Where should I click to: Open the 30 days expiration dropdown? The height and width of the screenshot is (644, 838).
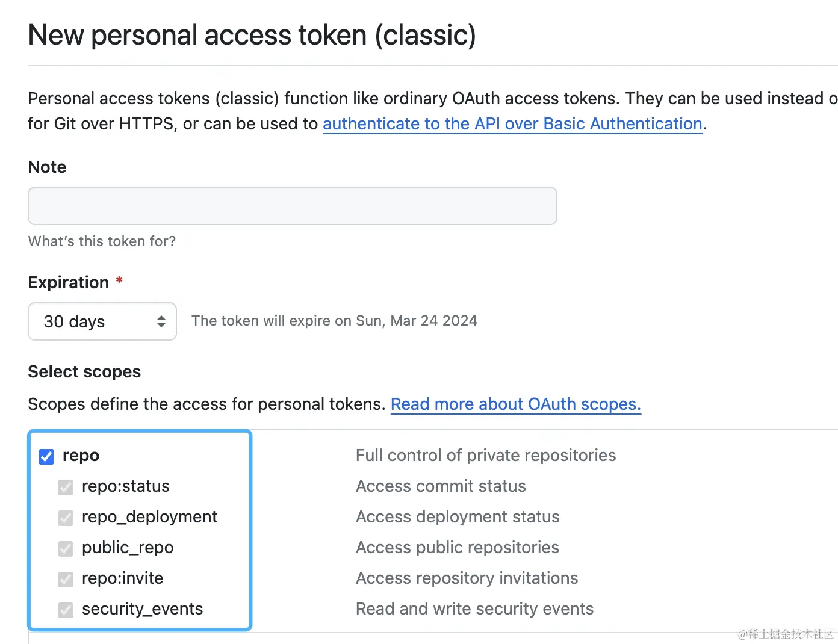coord(102,321)
